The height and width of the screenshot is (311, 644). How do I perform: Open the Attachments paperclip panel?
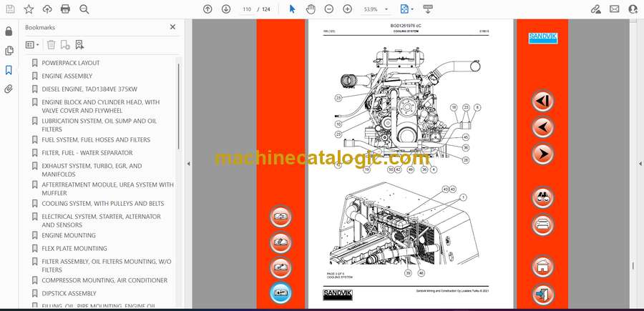[9, 89]
